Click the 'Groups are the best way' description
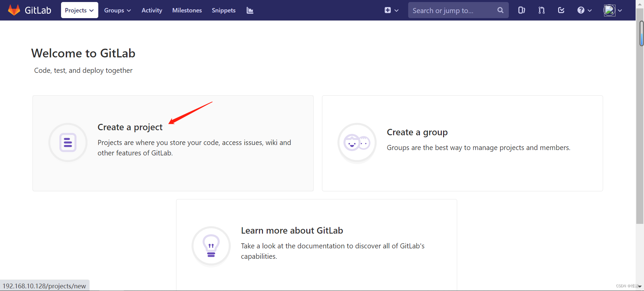 (x=479, y=148)
